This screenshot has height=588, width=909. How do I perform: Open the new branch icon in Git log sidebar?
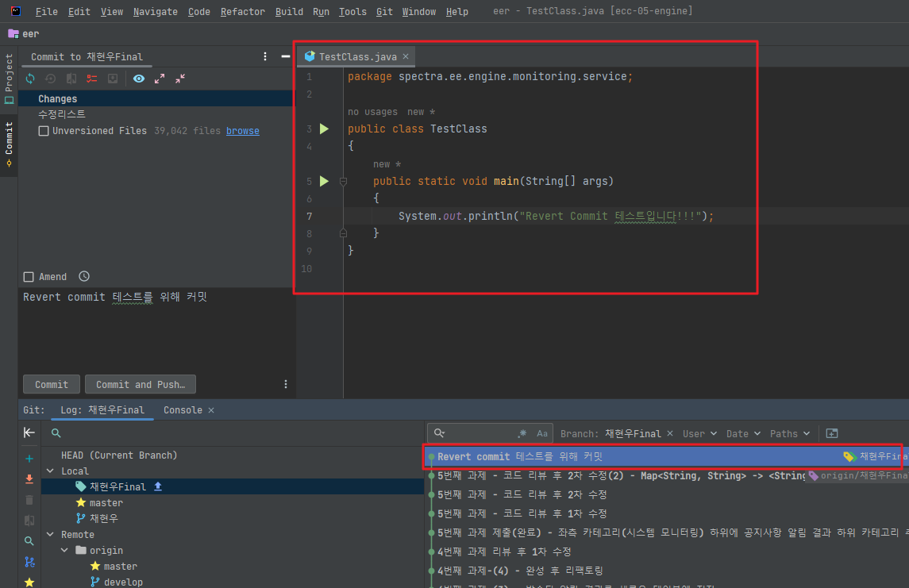pyautogui.click(x=29, y=562)
